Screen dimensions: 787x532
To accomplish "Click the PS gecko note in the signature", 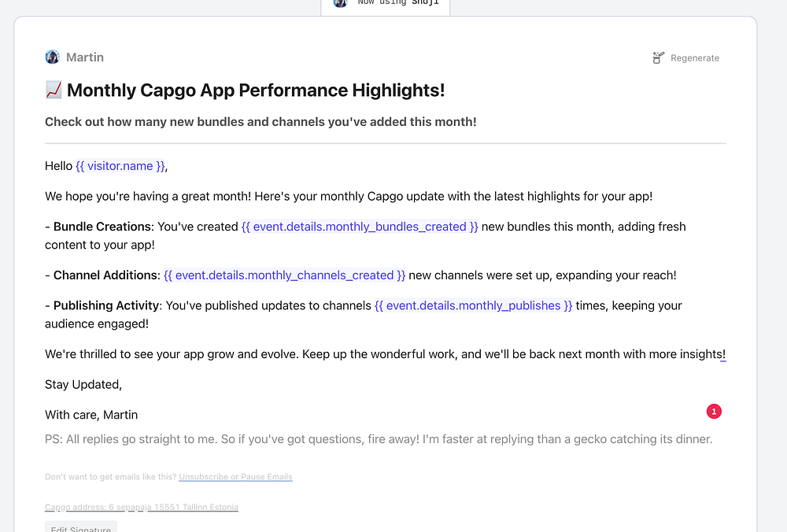I will (x=379, y=439).
